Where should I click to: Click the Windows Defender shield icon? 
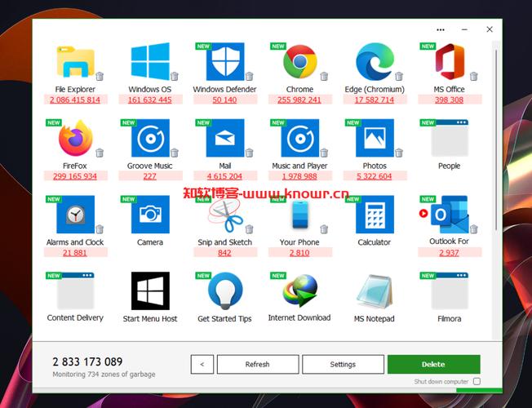tap(225, 61)
